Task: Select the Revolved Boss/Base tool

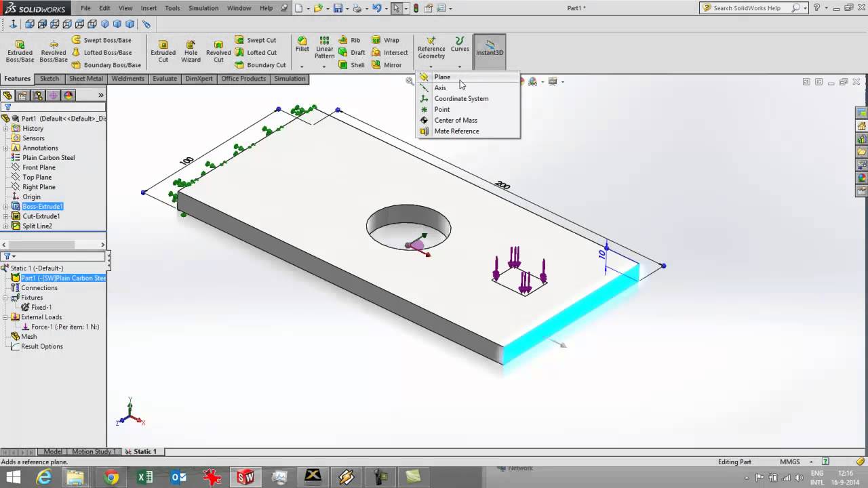Action: (54, 51)
